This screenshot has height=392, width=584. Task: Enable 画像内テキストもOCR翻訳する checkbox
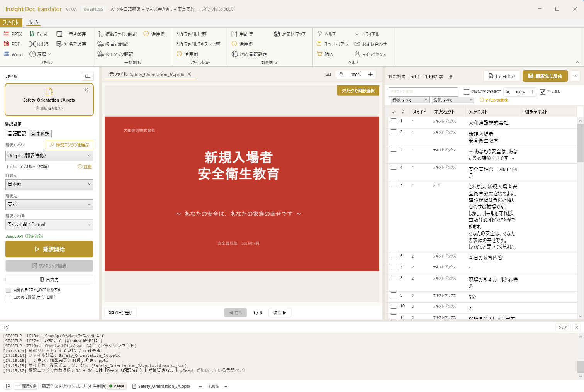[8, 290]
